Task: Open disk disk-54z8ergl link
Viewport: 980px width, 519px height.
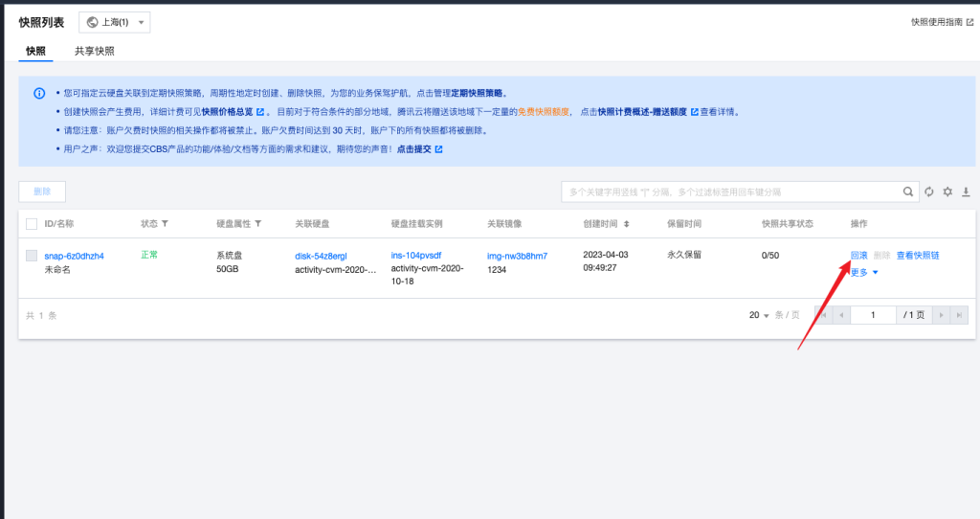Action: click(321, 256)
